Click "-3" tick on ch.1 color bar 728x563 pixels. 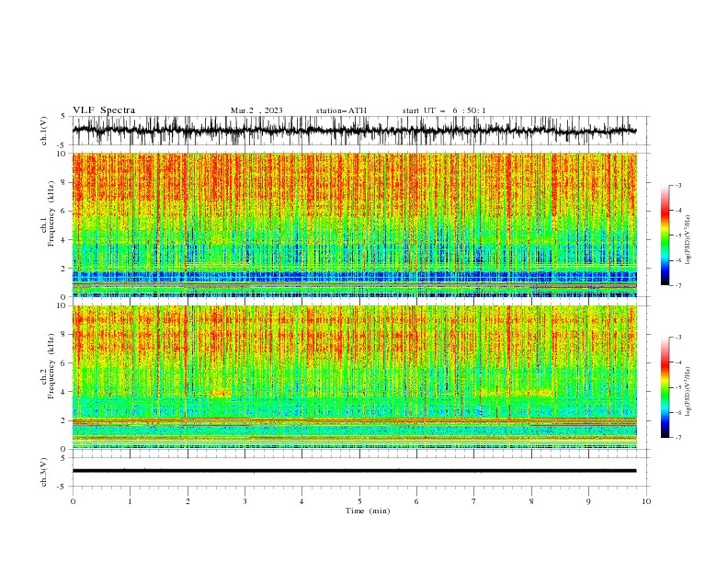(x=678, y=185)
